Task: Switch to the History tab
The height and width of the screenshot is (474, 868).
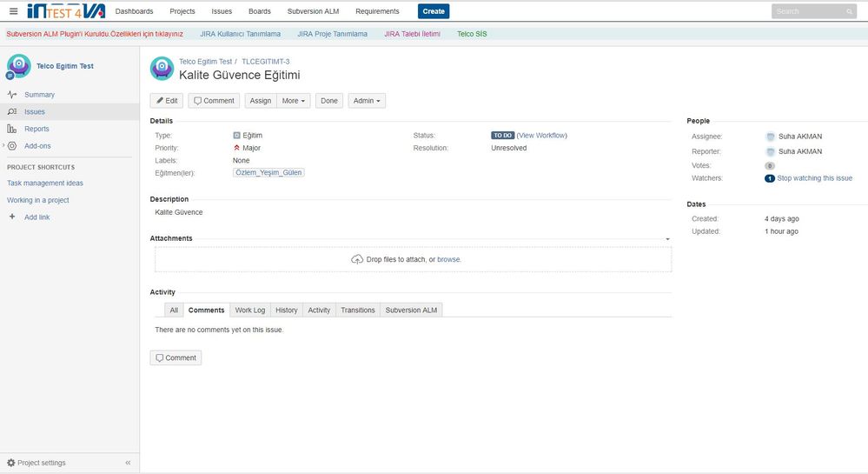Action: [x=286, y=310]
